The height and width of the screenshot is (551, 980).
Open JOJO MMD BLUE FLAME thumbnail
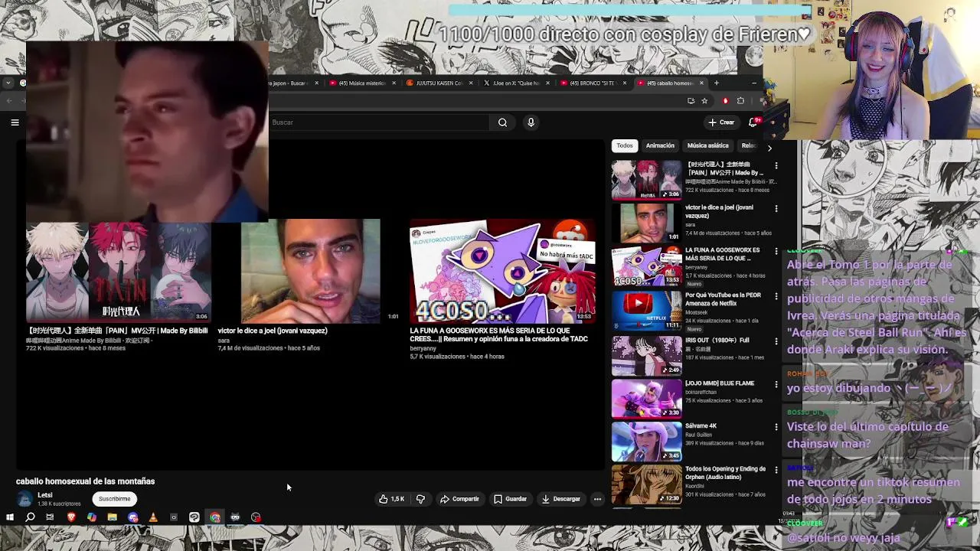(x=646, y=397)
